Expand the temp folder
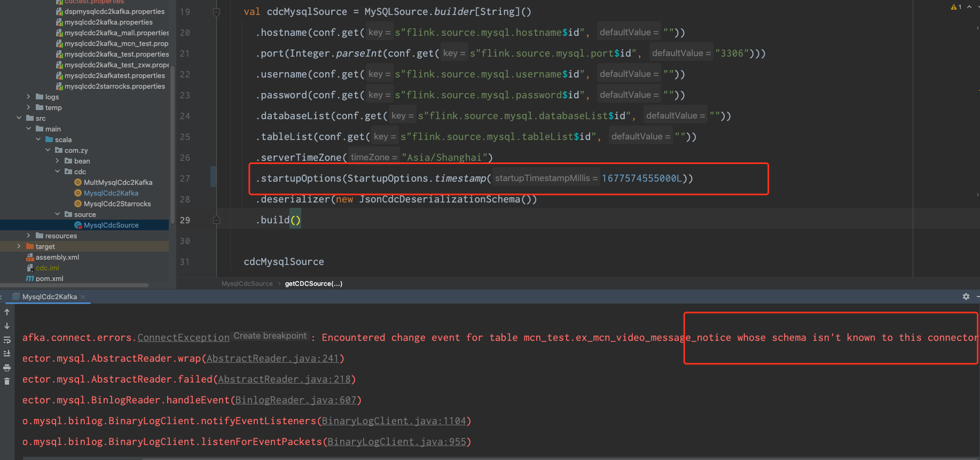 [28, 107]
